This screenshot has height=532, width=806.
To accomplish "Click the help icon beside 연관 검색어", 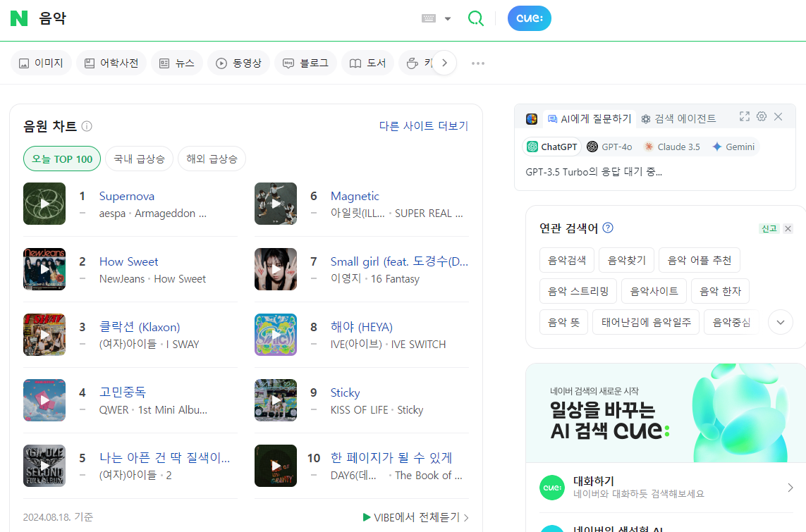I will (608, 228).
